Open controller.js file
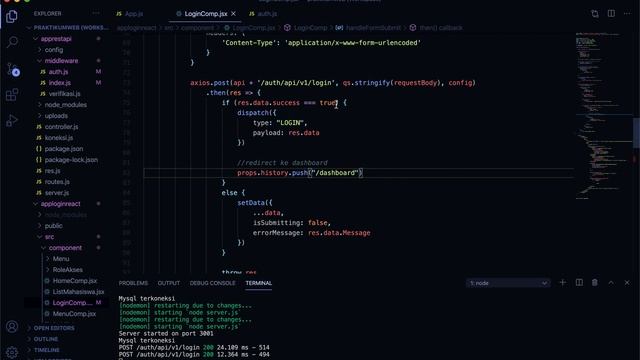The height and width of the screenshot is (360, 640). pos(61,127)
